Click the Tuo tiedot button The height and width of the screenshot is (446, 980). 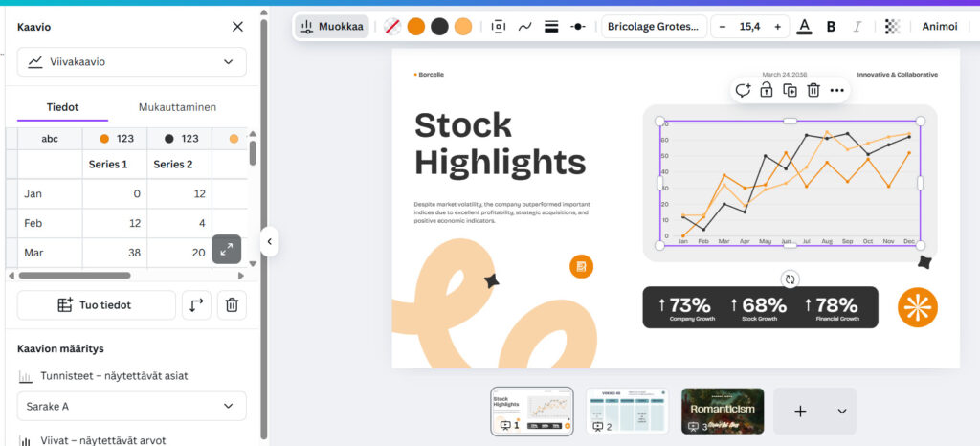pyautogui.click(x=97, y=305)
